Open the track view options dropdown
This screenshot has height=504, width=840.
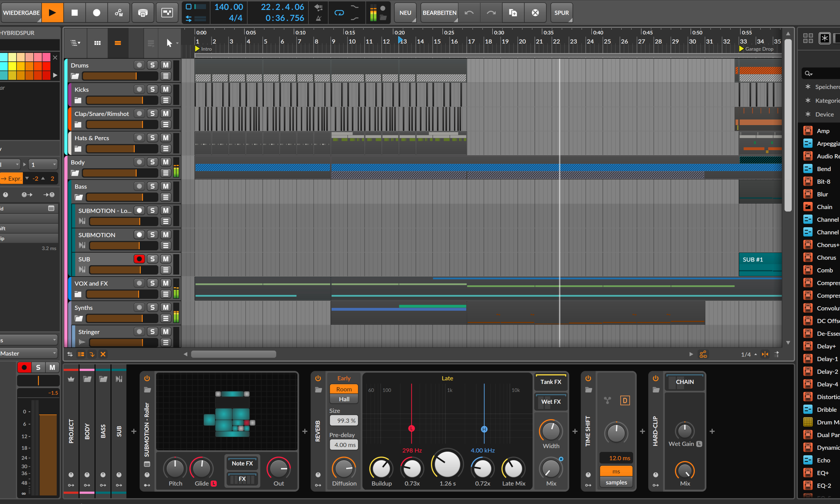pyautogui.click(x=75, y=43)
